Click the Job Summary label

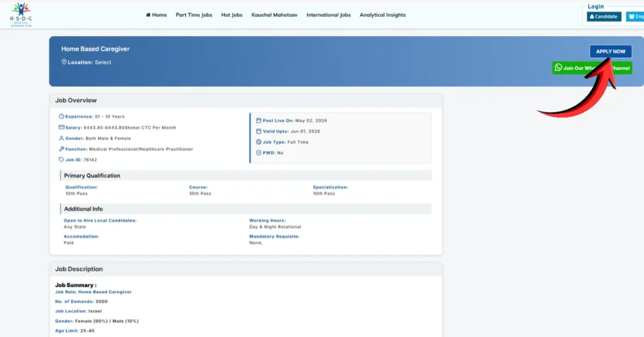pos(76,285)
